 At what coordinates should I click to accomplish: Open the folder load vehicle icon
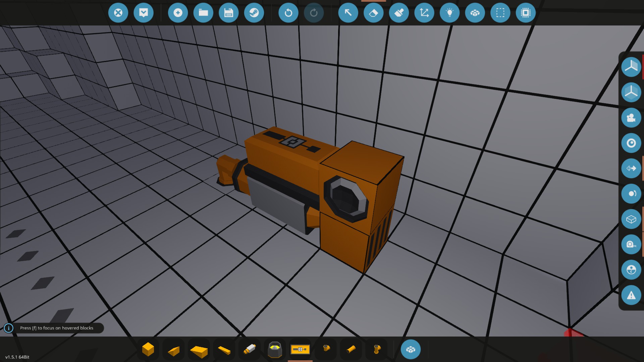(203, 13)
